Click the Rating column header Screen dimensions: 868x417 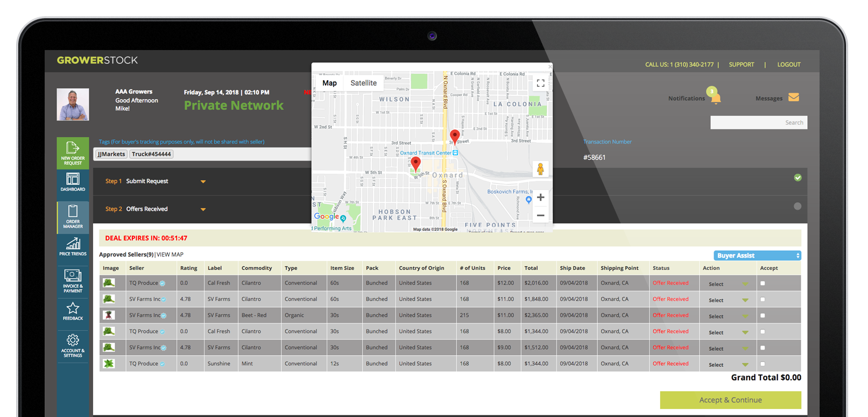pyautogui.click(x=189, y=268)
